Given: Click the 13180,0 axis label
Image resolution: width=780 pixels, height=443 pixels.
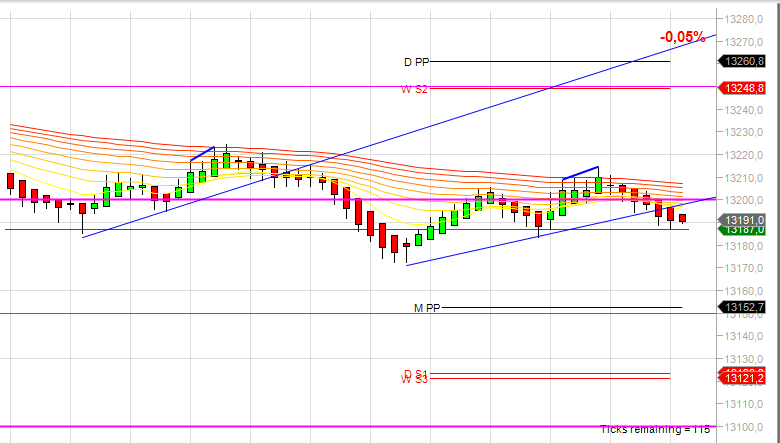Looking at the screenshot, I should point(744,246).
